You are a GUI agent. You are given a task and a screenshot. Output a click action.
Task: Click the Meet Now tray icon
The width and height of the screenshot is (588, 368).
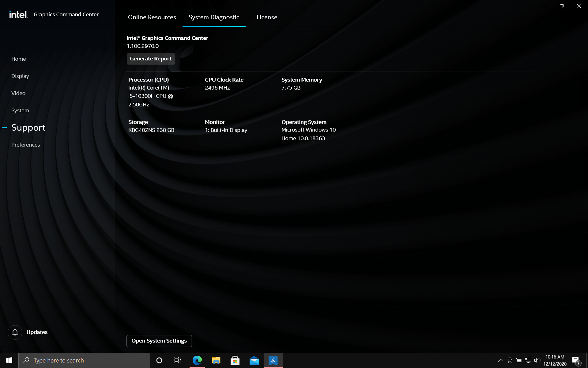pyautogui.click(x=510, y=360)
